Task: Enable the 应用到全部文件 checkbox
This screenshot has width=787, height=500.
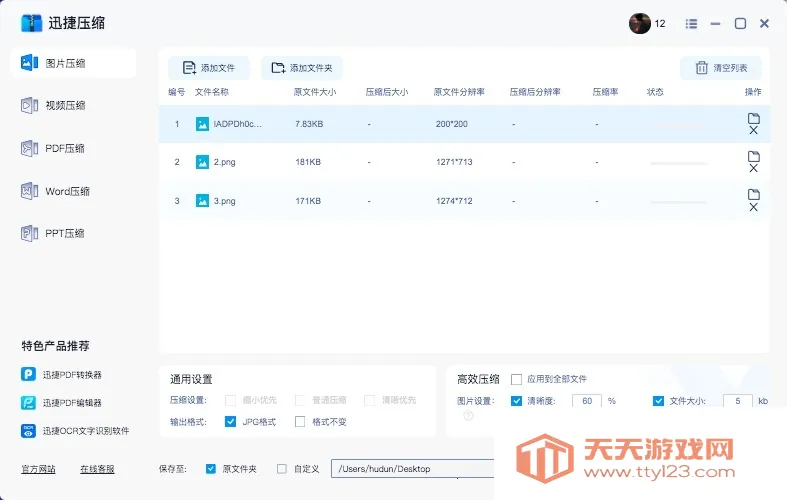Action: (x=517, y=379)
